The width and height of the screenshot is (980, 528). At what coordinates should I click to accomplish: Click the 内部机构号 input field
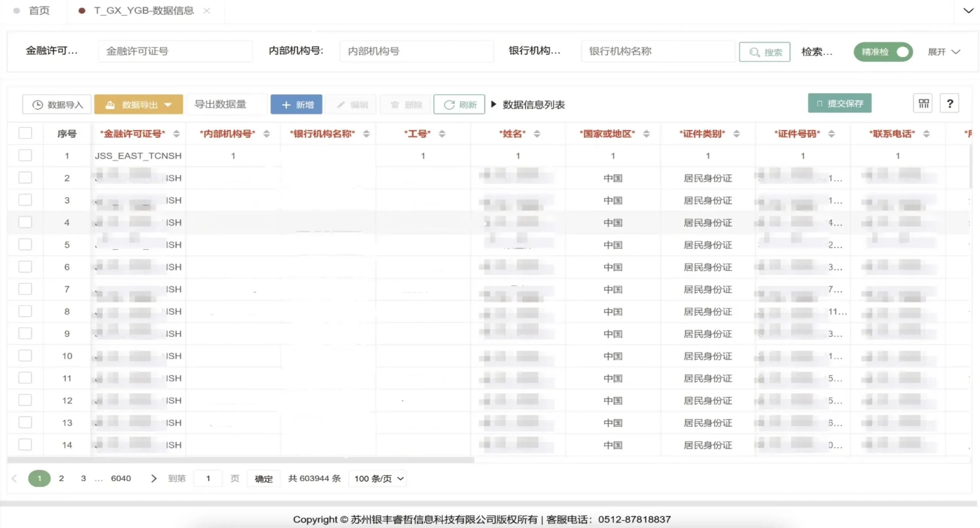[x=416, y=51]
